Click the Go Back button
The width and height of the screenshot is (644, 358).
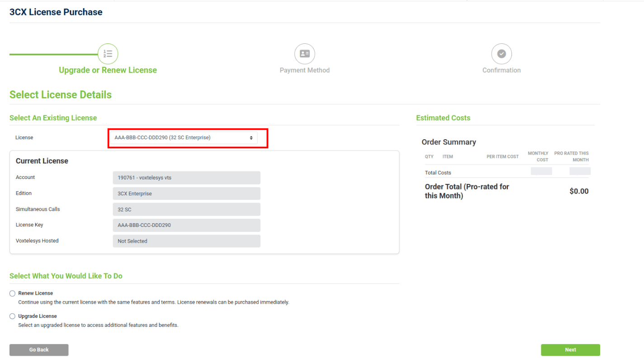pyautogui.click(x=39, y=350)
